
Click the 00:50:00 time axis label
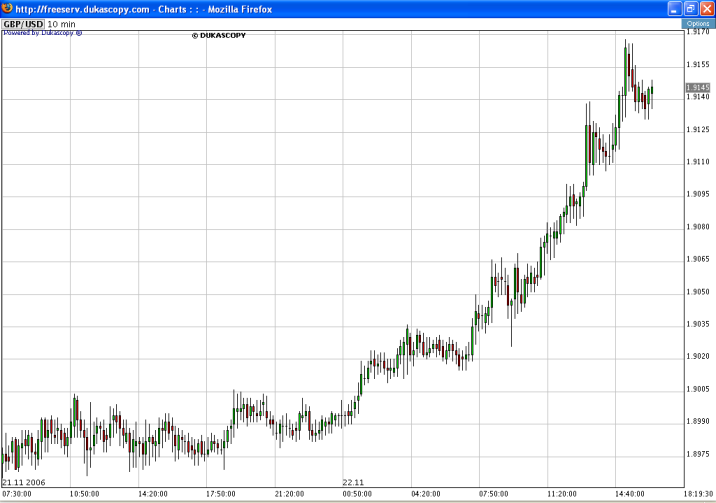[357, 494]
